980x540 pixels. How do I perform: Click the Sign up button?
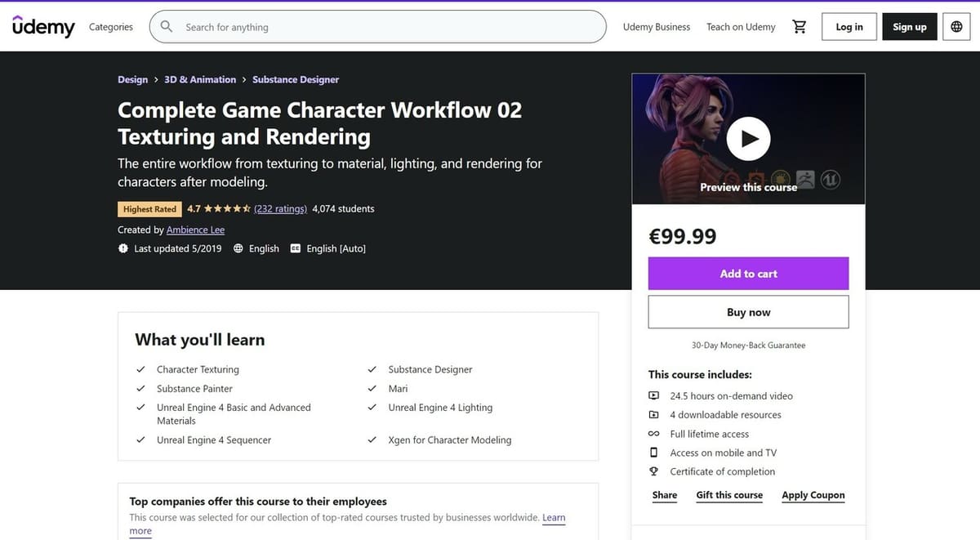click(909, 27)
